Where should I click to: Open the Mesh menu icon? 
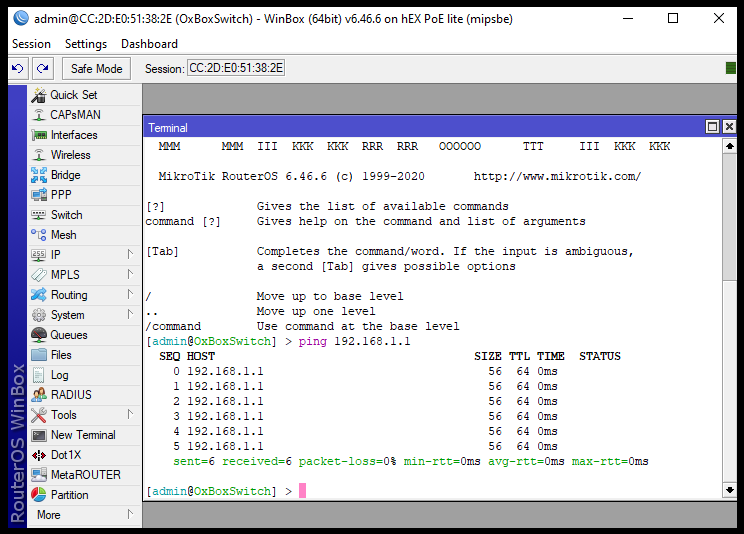[38, 235]
